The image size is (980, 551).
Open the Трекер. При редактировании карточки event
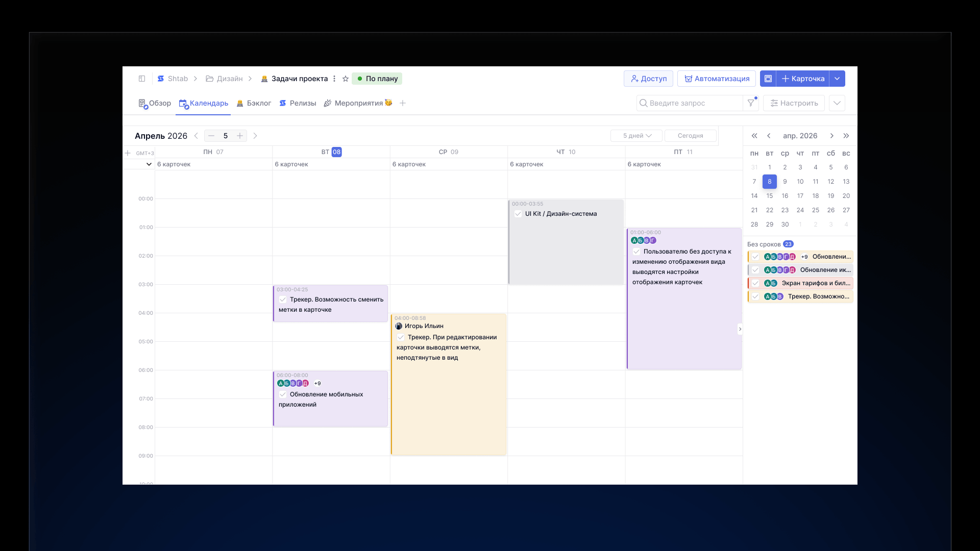[449, 384]
